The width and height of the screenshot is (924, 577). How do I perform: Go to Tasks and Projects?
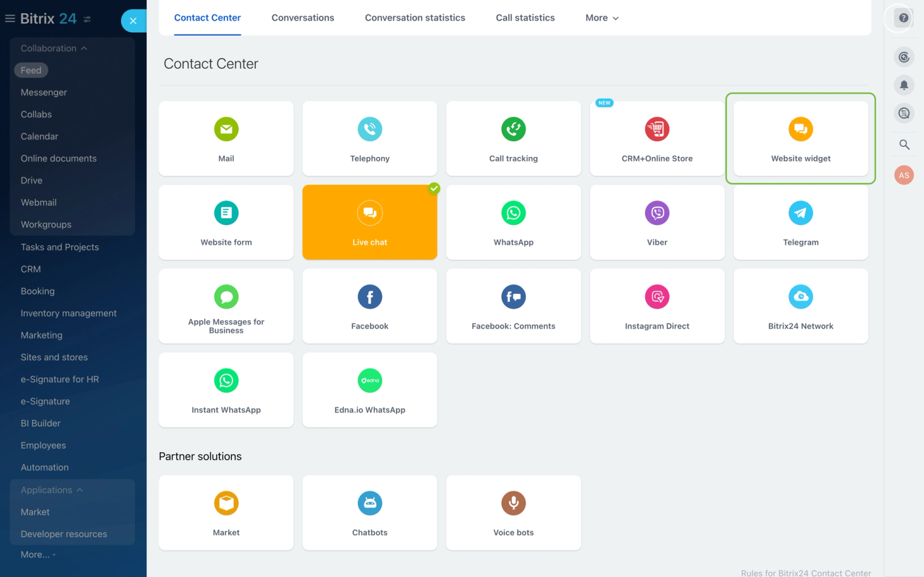(60, 247)
